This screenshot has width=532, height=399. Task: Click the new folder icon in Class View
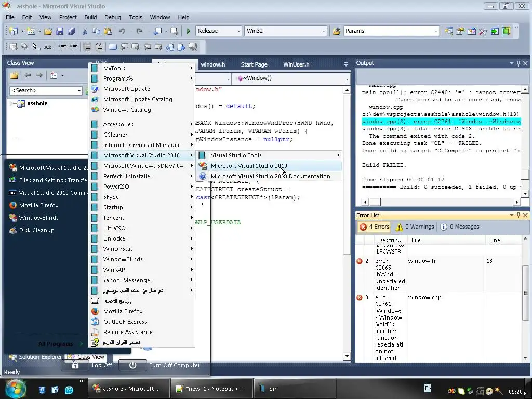(x=14, y=75)
